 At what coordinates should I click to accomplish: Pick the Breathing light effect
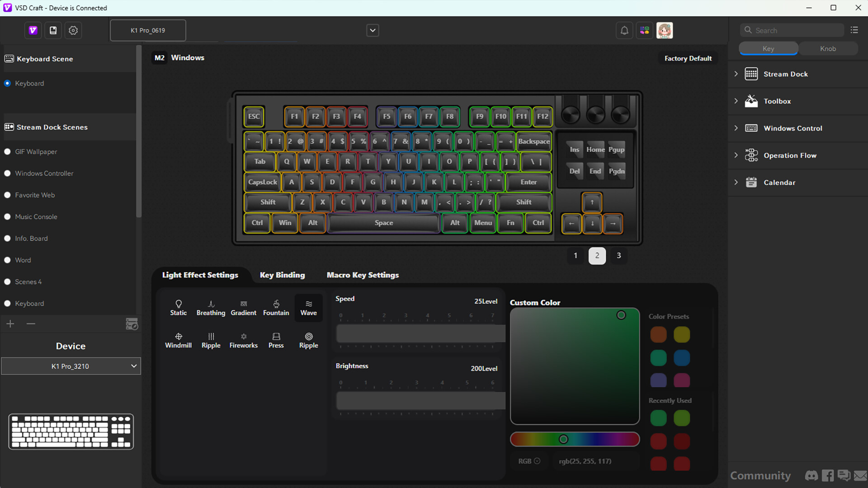[211, 308]
